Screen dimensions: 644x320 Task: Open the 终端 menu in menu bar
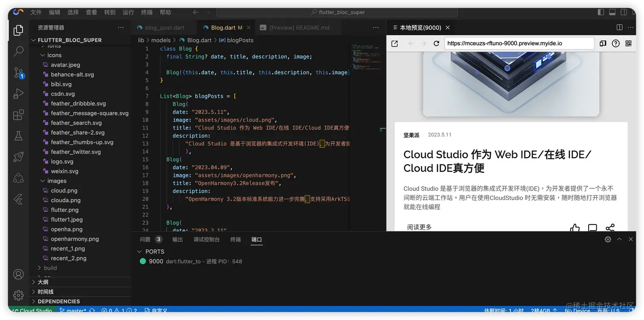(x=147, y=12)
